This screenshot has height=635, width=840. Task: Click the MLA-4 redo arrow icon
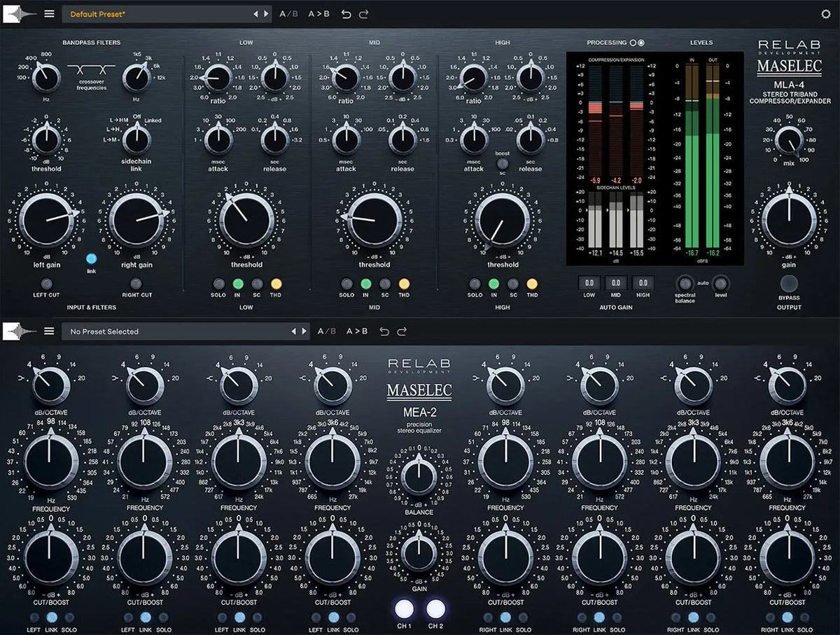363,13
